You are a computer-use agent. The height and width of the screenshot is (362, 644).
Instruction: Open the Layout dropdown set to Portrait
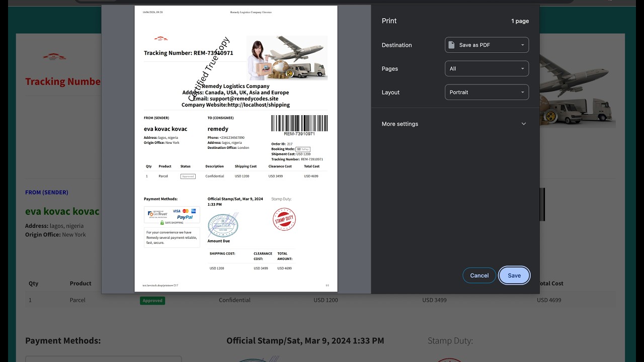(x=487, y=92)
